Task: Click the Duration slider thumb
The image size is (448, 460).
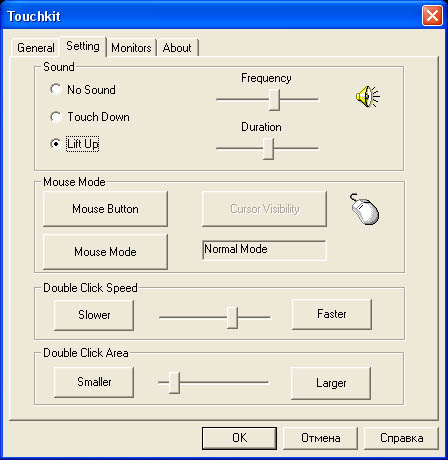Action: (x=268, y=149)
